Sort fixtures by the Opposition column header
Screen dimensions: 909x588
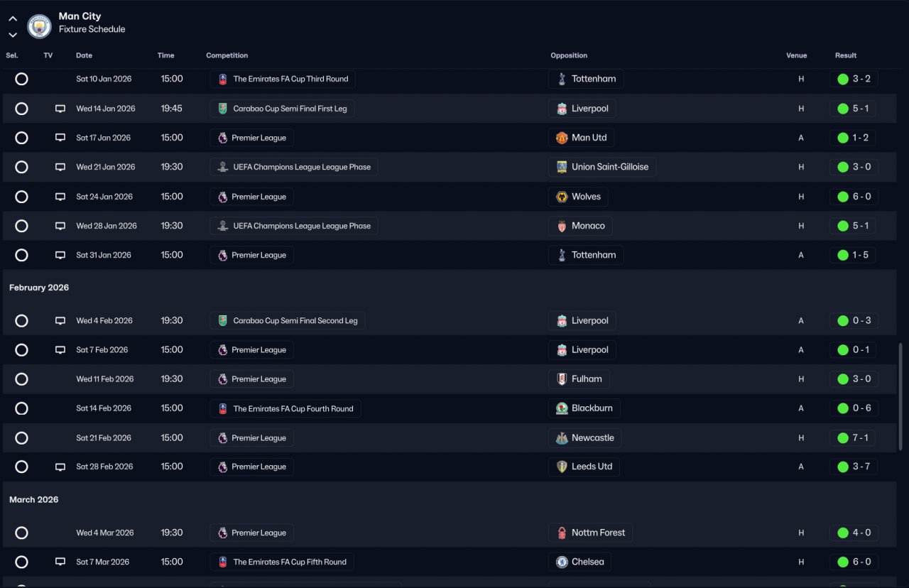569,55
